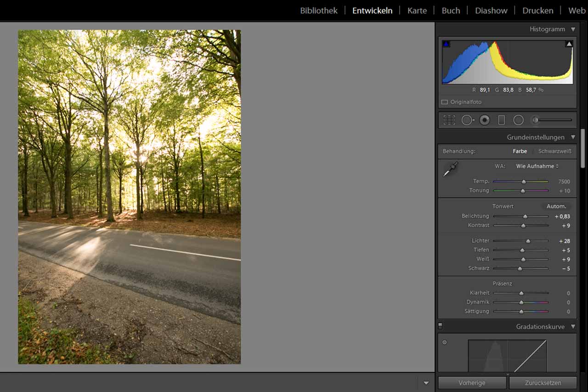The width and height of the screenshot is (588, 392).
Task: Collapse the Grundeinstellungen panel
Action: pyautogui.click(x=573, y=137)
